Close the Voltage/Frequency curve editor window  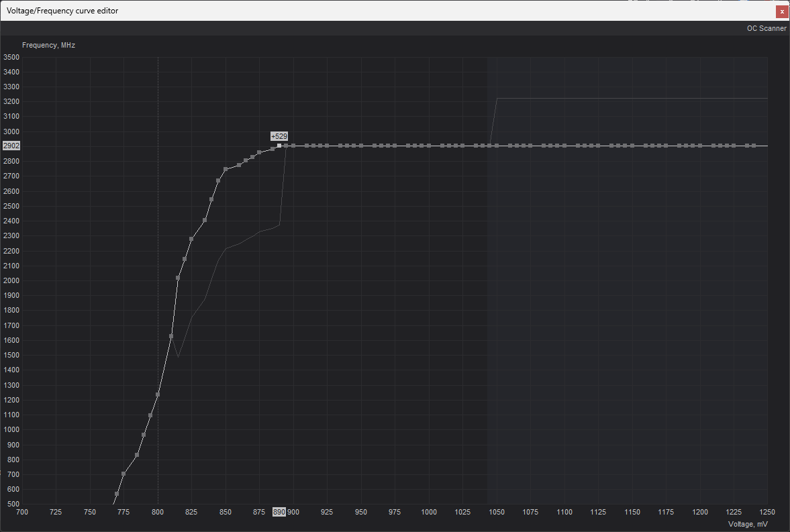(782, 11)
